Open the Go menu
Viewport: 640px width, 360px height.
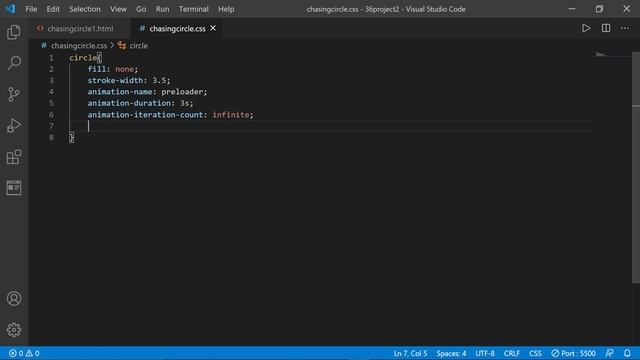click(x=141, y=9)
